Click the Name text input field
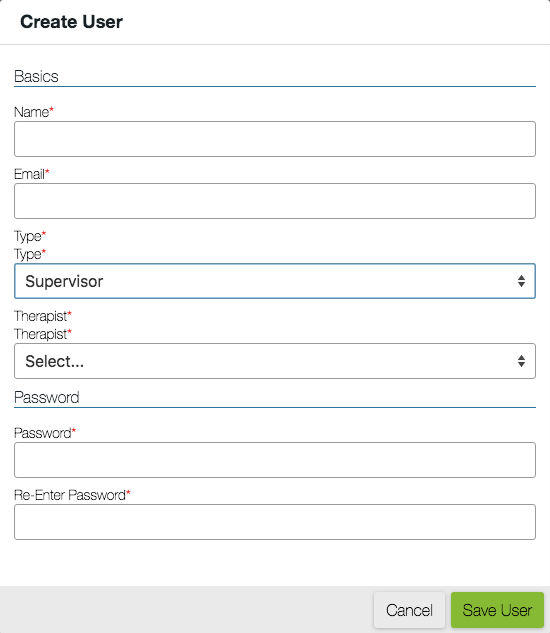 coord(275,139)
